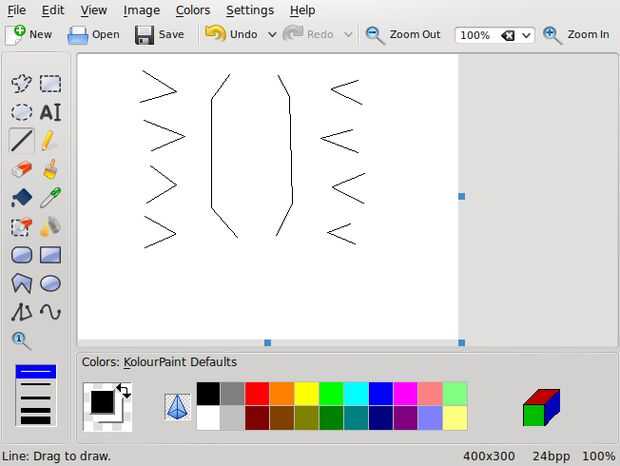
Task: Expand the Redo history dropdown arrow
Action: [x=348, y=35]
